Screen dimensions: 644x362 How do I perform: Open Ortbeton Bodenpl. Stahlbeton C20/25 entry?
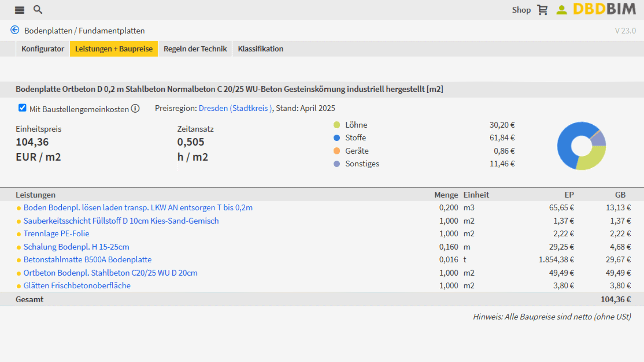pos(110,273)
